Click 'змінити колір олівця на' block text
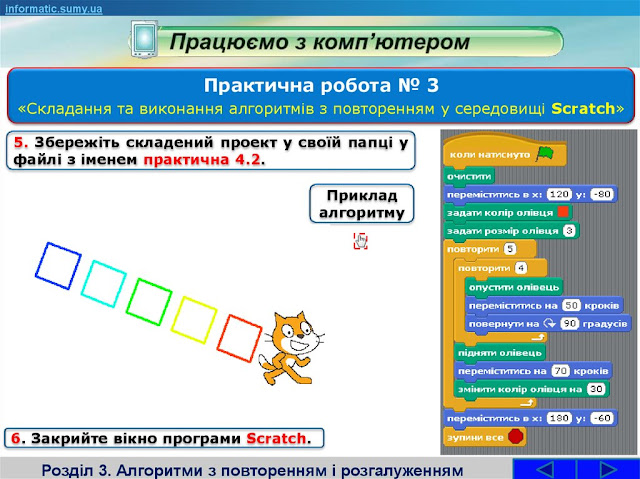 520,389
